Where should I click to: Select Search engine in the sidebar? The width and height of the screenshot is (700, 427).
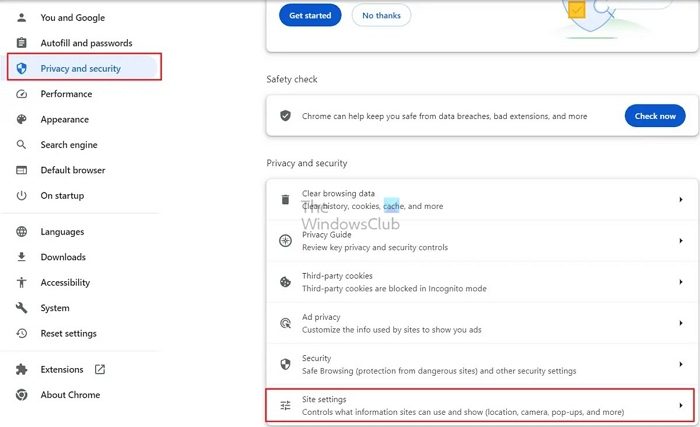point(69,145)
